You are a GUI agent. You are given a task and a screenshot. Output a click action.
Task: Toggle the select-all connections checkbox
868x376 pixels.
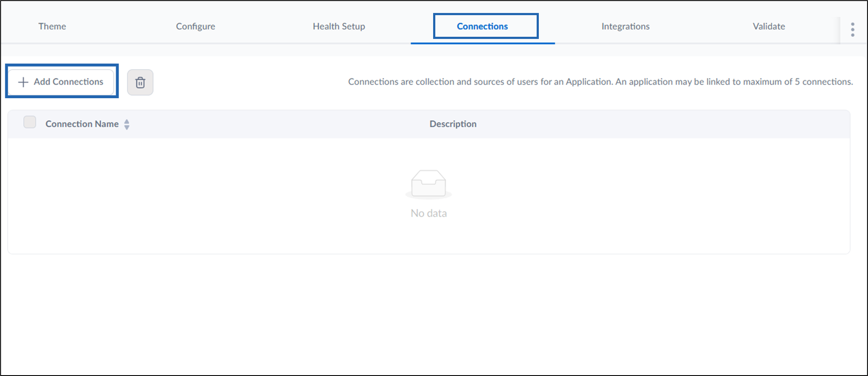[30, 122]
